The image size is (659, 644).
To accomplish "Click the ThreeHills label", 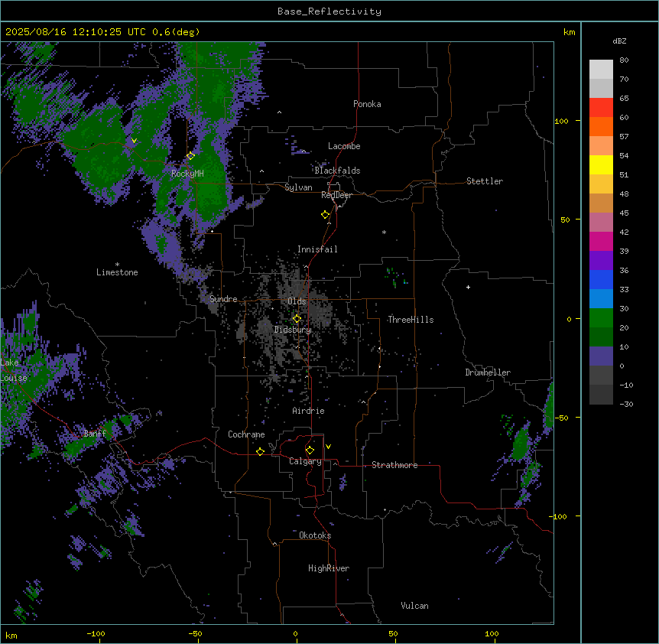I will pyautogui.click(x=411, y=320).
